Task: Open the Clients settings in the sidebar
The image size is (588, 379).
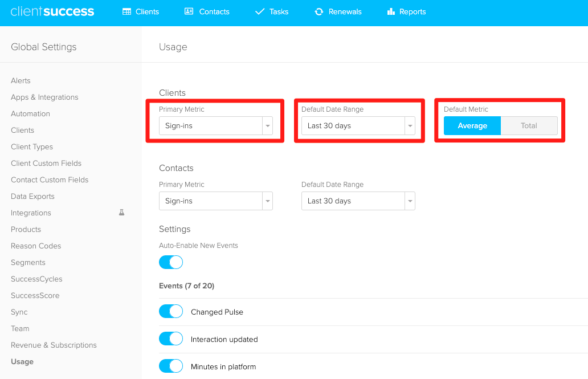Action: tap(22, 130)
